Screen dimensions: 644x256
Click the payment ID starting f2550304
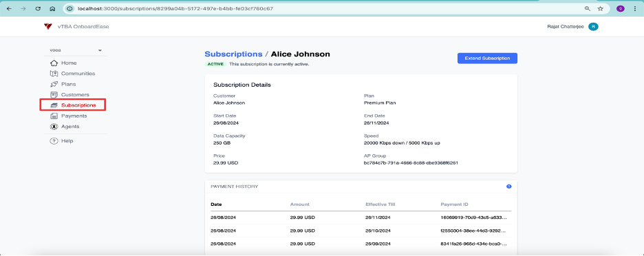[x=473, y=231]
